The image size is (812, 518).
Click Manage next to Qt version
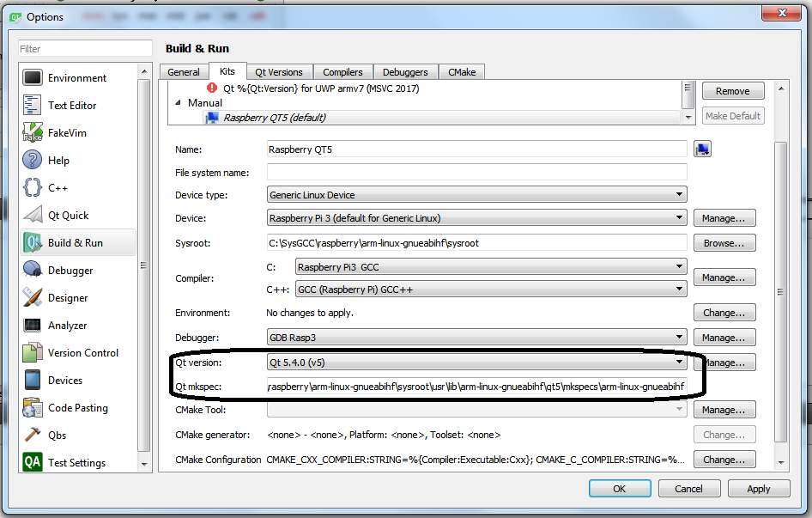tap(725, 363)
